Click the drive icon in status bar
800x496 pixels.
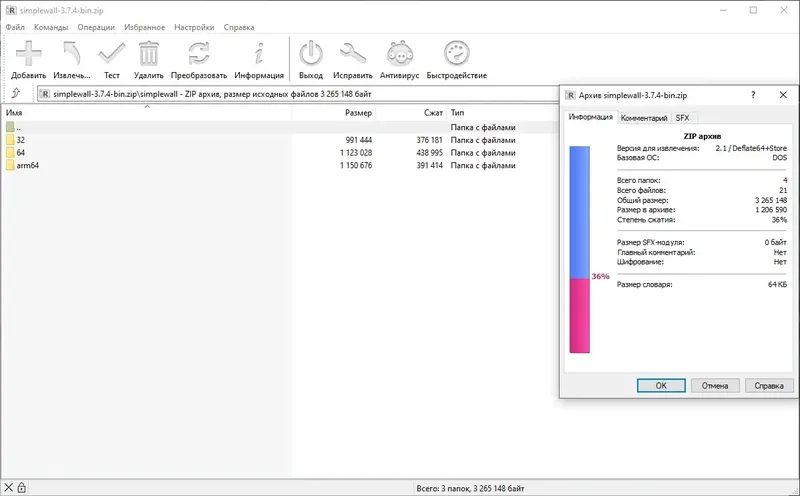(x=9, y=488)
